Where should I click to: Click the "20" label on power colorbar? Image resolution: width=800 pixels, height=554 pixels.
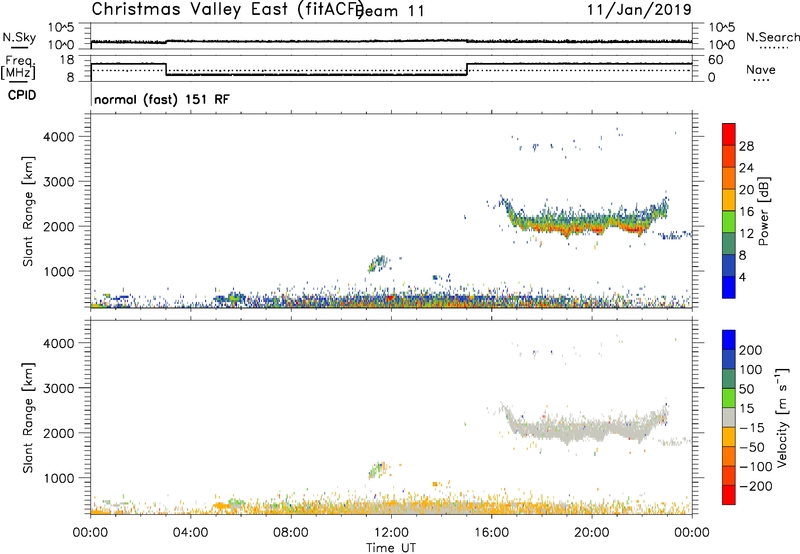746,190
